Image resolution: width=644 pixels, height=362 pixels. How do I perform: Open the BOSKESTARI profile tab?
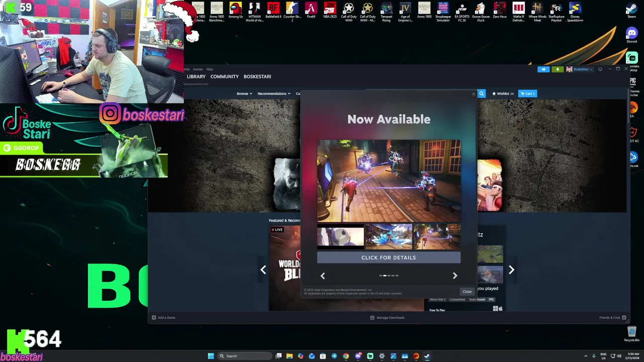click(x=257, y=76)
